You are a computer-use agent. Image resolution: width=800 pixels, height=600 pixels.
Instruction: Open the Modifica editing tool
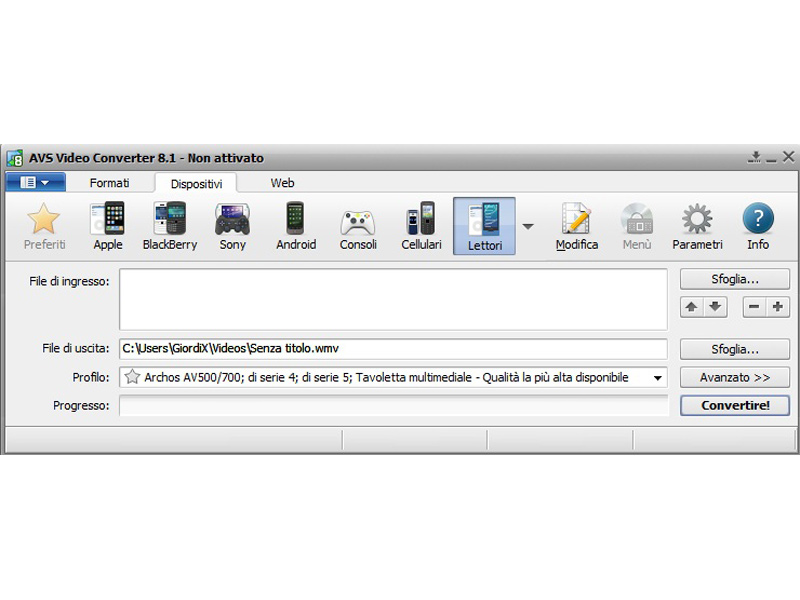[x=577, y=225]
